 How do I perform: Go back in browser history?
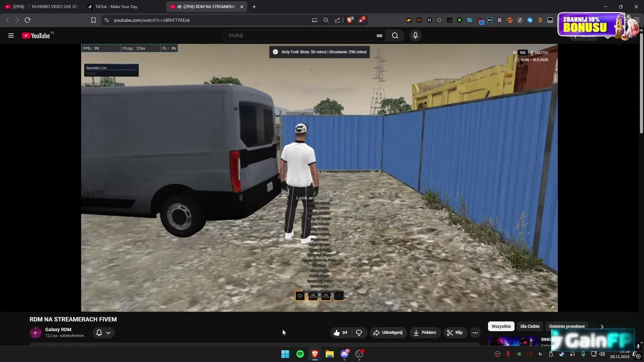pyautogui.click(x=7, y=20)
